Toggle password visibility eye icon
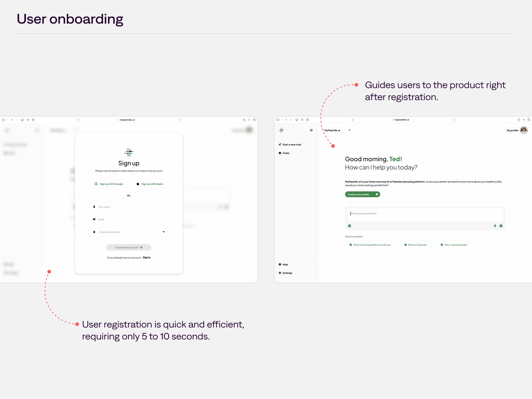The image size is (532, 399). tap(164, 232)
